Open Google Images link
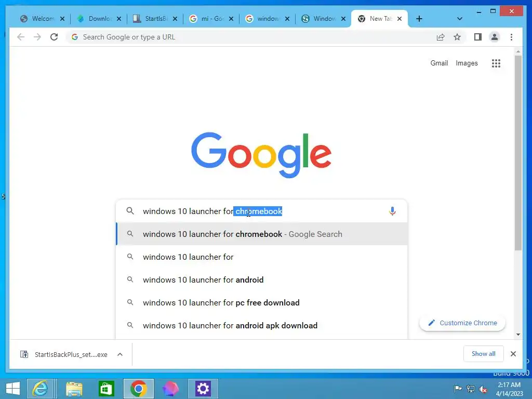This screenshot has height=399, width=532. coord(467,63)
